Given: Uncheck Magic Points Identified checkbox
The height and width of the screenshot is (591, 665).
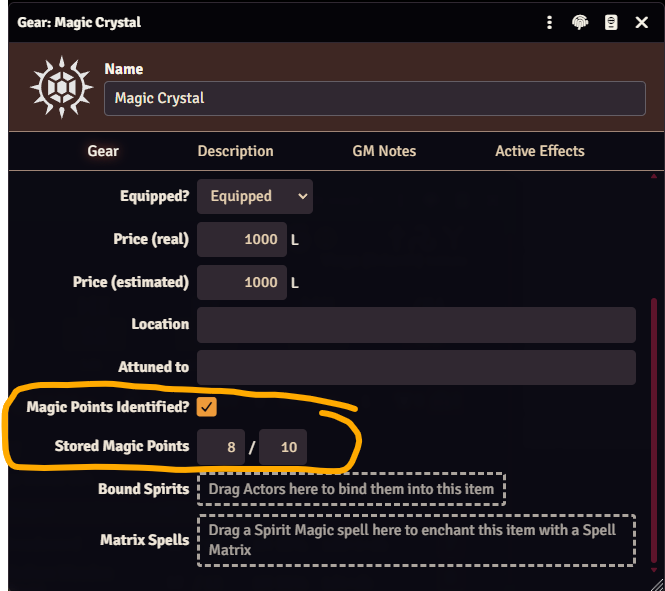Looking at the screenshot, I should 207,407.
